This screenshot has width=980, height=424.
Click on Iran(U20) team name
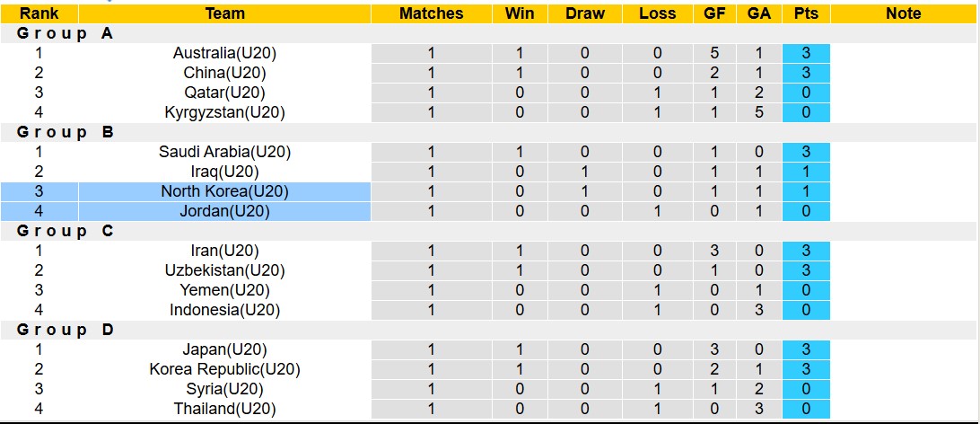click(224, 251)
